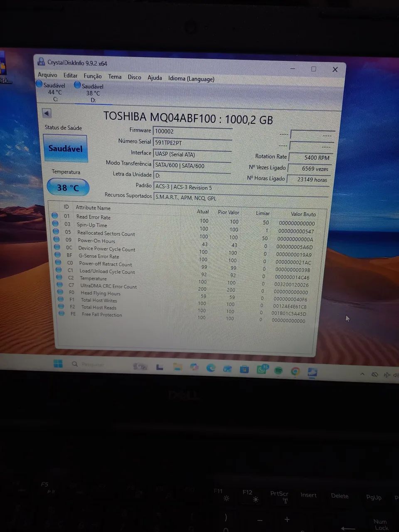Select drive D: at 38 °C
Viewport: 399px width, 532px height.
tap(89, 92)
